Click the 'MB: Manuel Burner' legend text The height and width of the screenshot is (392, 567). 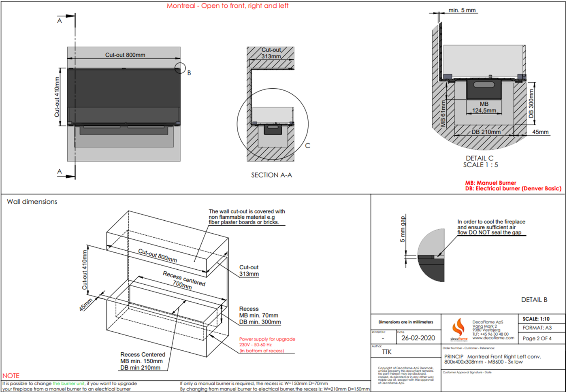point(490,183)
